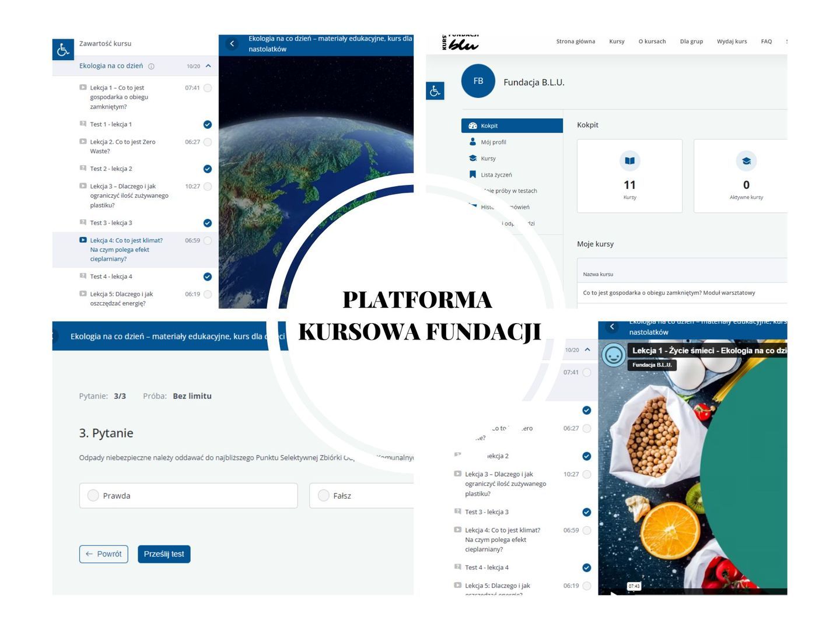This screenshot has height=630, width=840.
Task: Open Lekcja 1 – Co to jest gospodarka o obiegu zamkniętym
Action: (x=119, y=97)
